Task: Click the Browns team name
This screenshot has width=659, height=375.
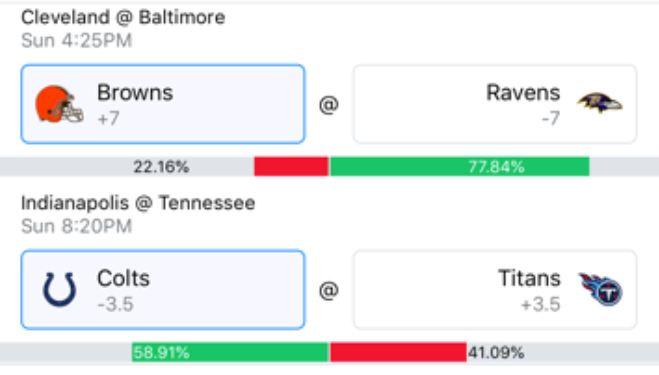Action: (x=135, y=92)
